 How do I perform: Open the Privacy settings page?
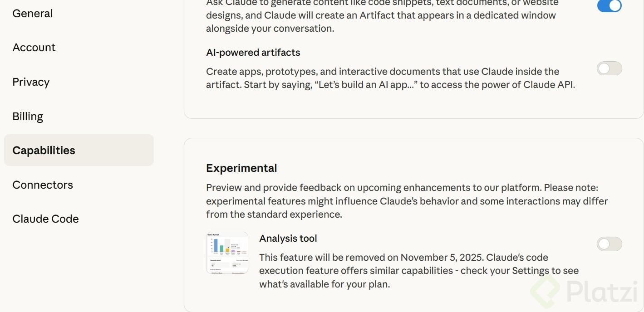click(31, 82)
